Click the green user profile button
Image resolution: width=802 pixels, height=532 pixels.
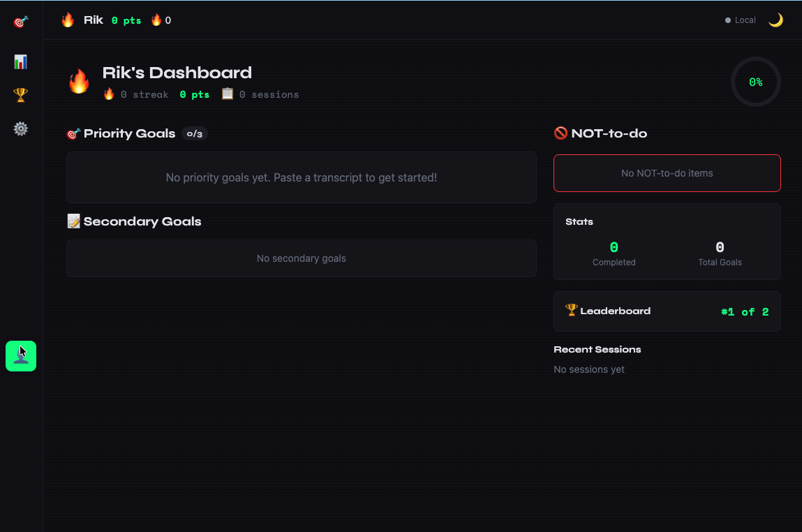[21, 356]
